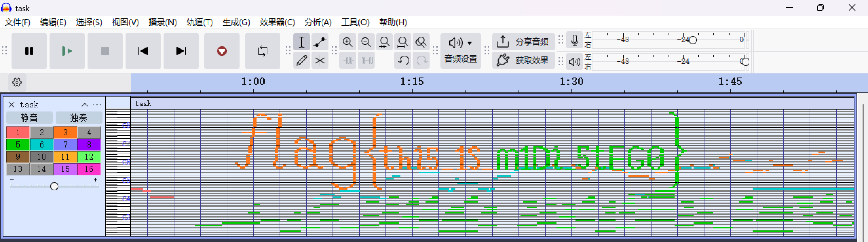Image resolution: width=868 pixels, height=242 pixels.
Task: Toggle MIDI channel 3 visibility
Action: click(65, 132)
